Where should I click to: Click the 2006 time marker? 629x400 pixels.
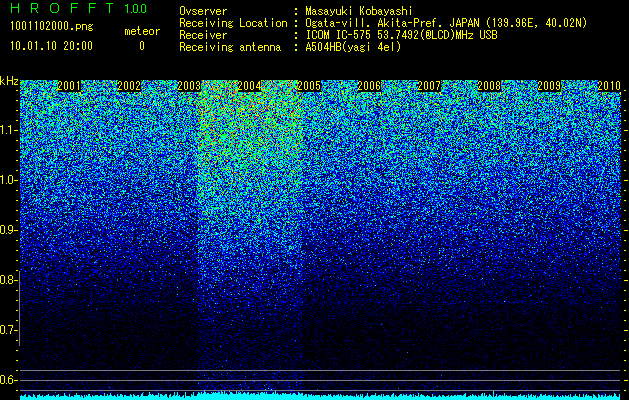click(x=369, y=86)
